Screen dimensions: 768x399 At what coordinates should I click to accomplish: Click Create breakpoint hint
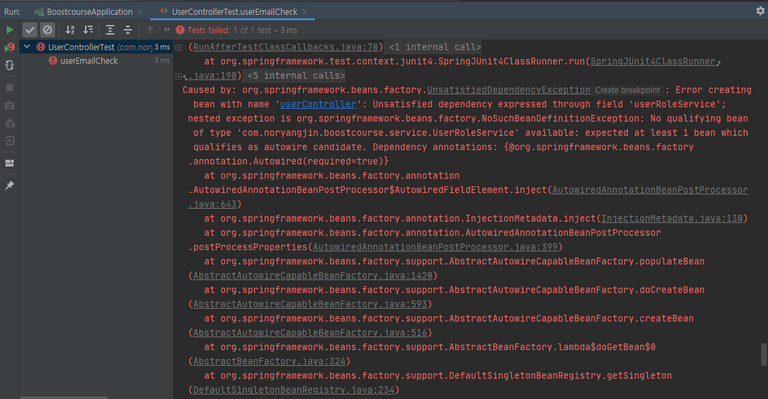(x=627, y=90)
